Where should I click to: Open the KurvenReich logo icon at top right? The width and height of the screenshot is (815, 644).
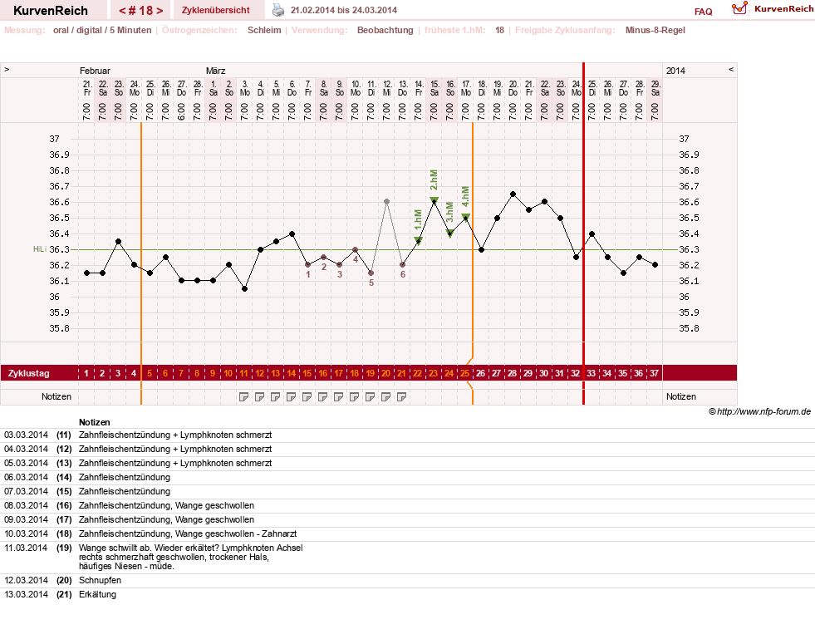click(739, 8)
